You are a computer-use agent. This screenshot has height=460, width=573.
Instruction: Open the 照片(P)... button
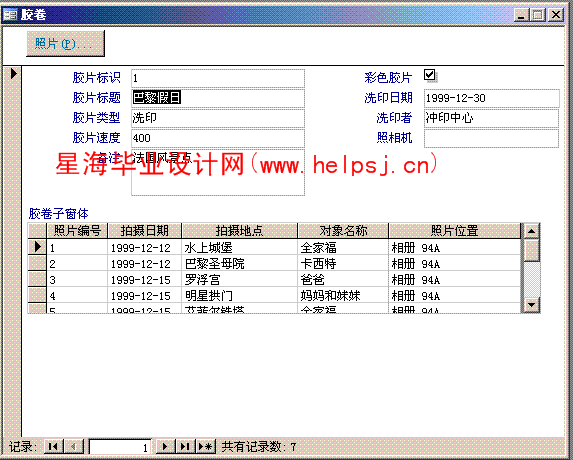[x=65, y=43]
